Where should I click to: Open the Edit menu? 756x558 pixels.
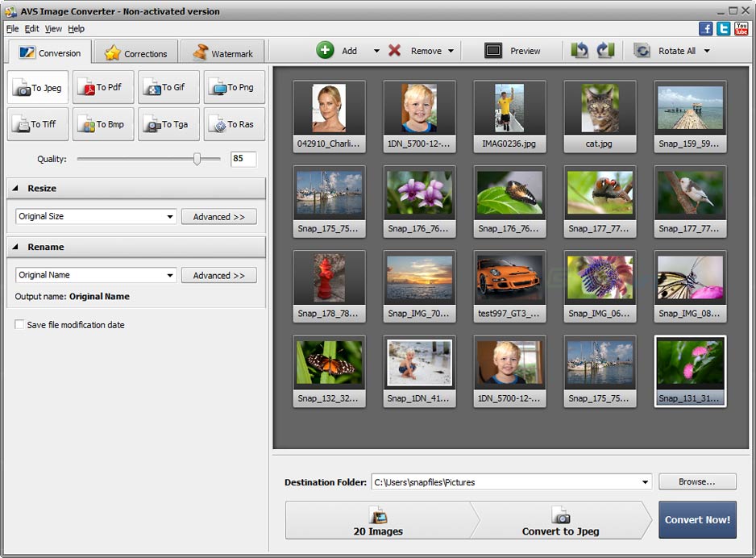coord(31,29)
